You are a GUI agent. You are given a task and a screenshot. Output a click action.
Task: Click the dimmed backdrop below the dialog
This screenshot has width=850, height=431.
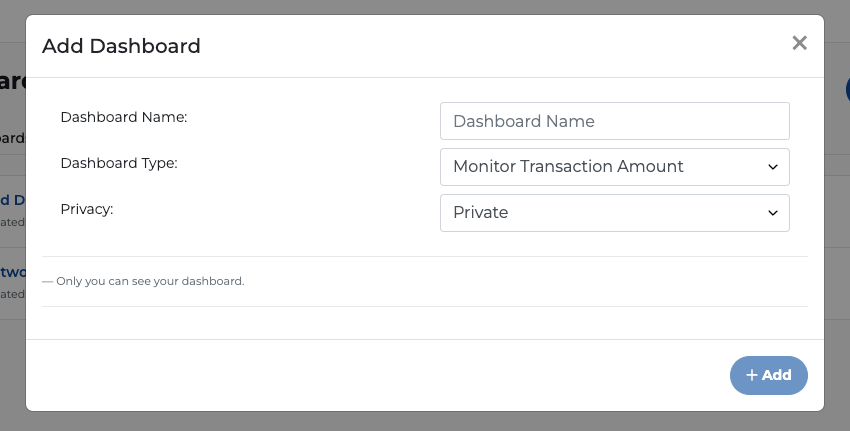(425, 422)
